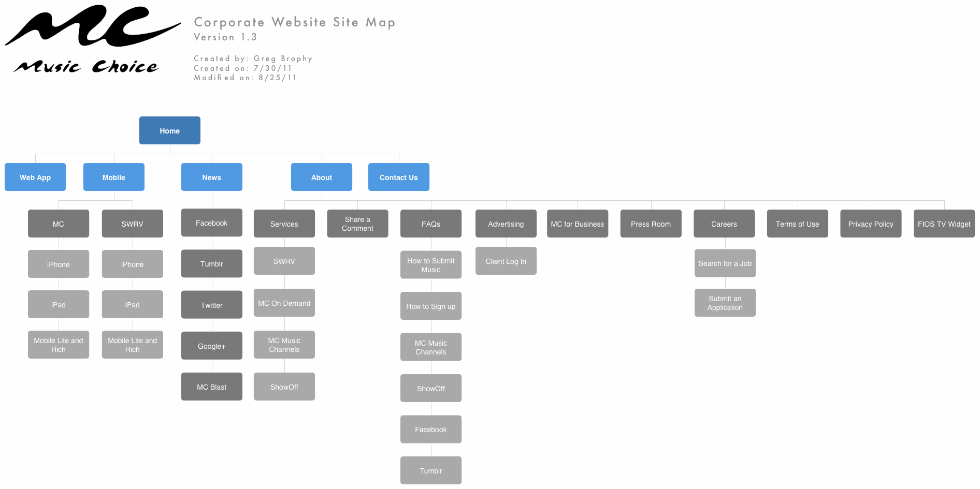Select the Web App node
980x489 pixels.
35,177
